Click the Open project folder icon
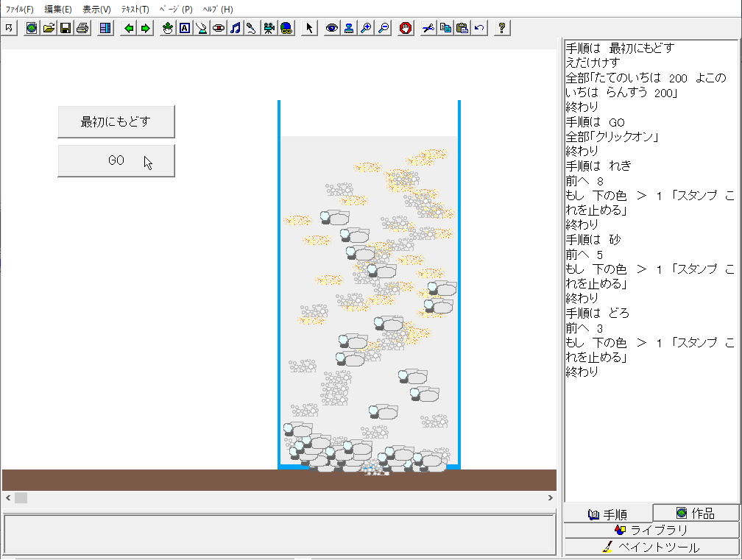742x560 pixels. tap(49, 28)
